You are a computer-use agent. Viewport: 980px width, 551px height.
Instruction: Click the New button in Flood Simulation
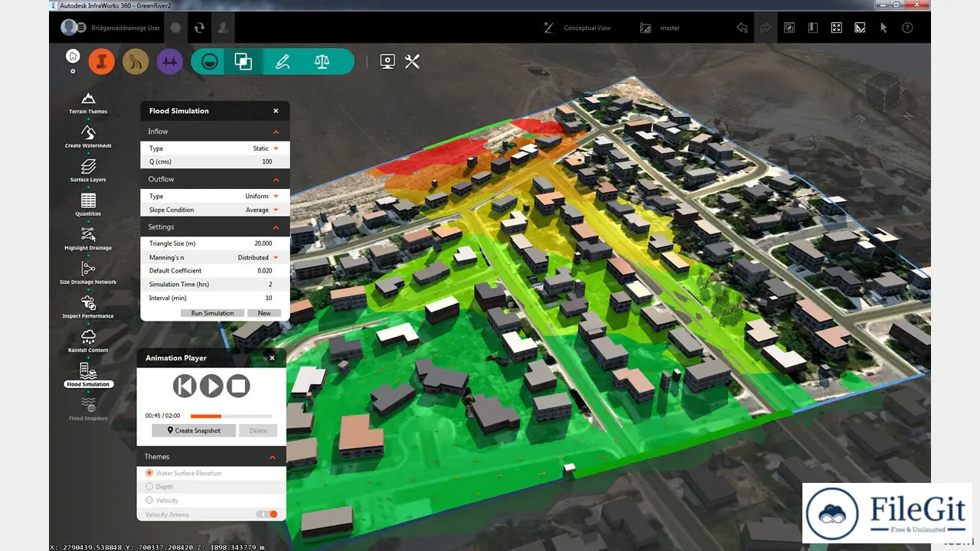pos(264,313)
